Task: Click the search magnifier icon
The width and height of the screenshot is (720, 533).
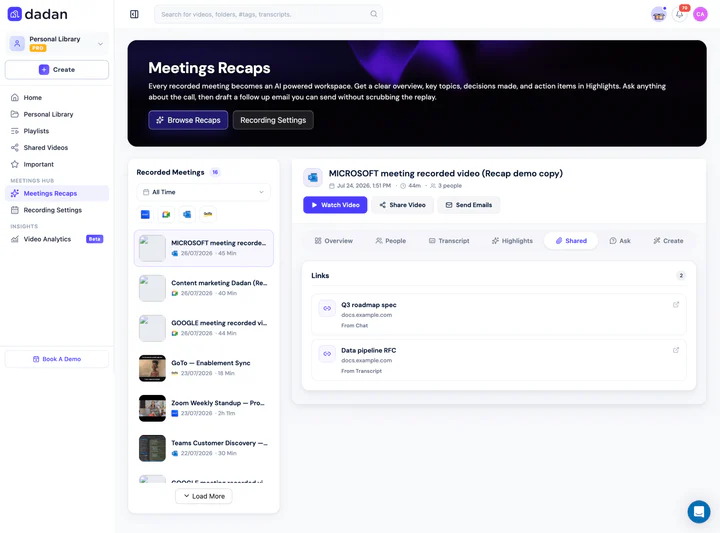Action: (x=374, y=14)
